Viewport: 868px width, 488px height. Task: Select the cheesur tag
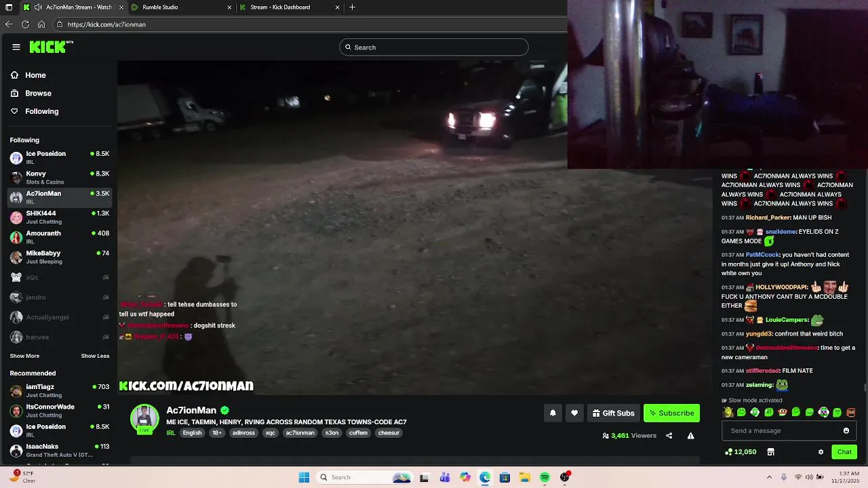[389, 433]
